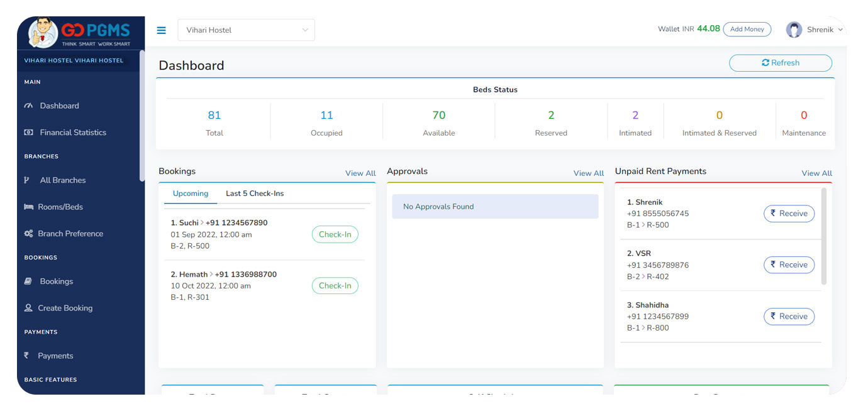
Task: Click the sidebar scrollbar
Action: [x=142, y=117]
